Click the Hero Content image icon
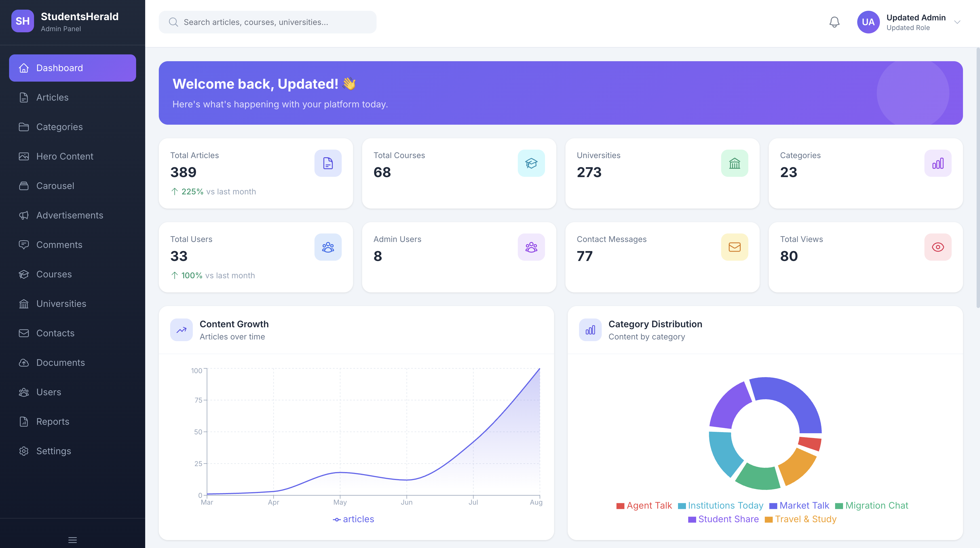This screenshot has height=548, width=980. pyautogui.click(x=24, y=156)
